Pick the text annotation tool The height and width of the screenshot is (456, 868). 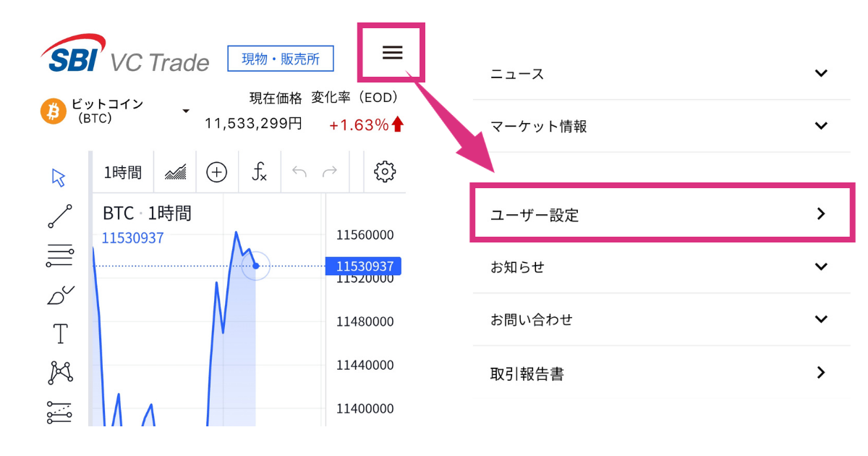(60, 334)
